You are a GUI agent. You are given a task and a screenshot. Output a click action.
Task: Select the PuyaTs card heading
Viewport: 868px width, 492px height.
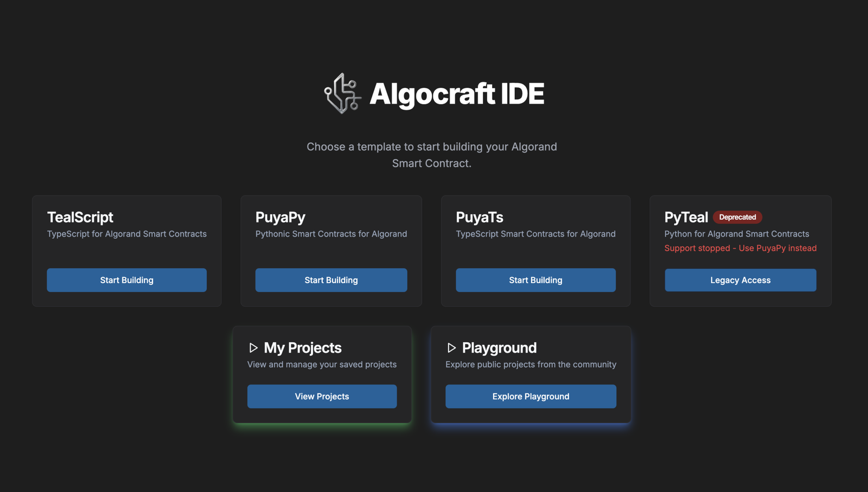point(480,217)
